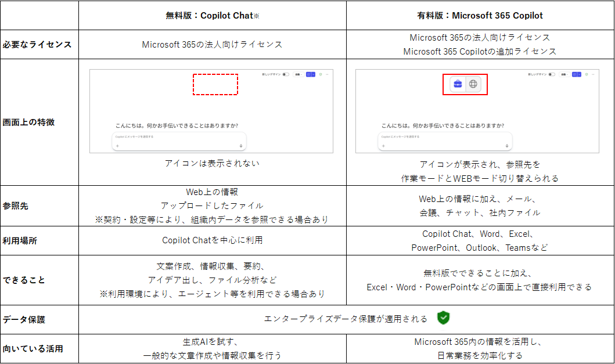Open the 自動 dropdown in 無料版 screenshot

tap(298, 74)
